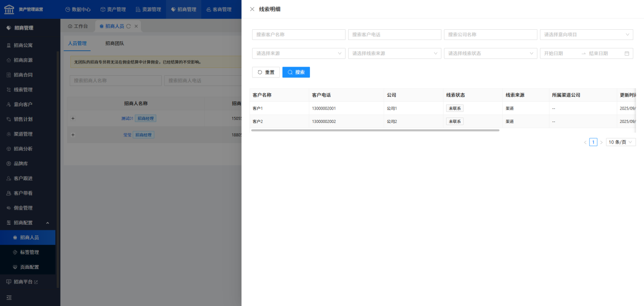
Task: Close the 招商人员 page tab
Action: tap(136, 26)
